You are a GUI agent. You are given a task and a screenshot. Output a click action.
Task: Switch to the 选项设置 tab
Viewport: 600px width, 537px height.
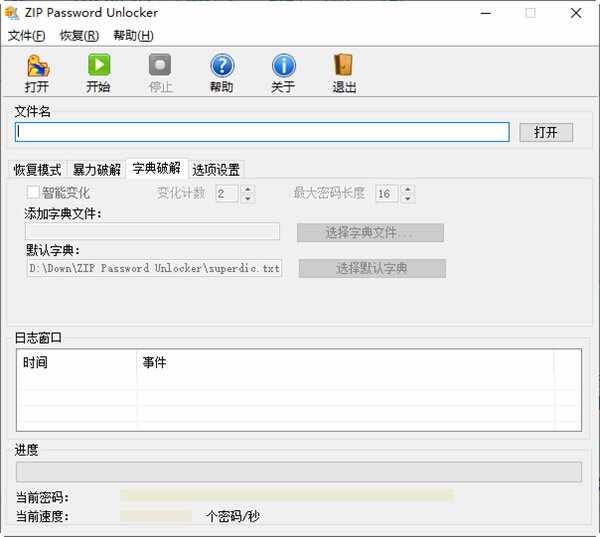[x=216, y=169]
